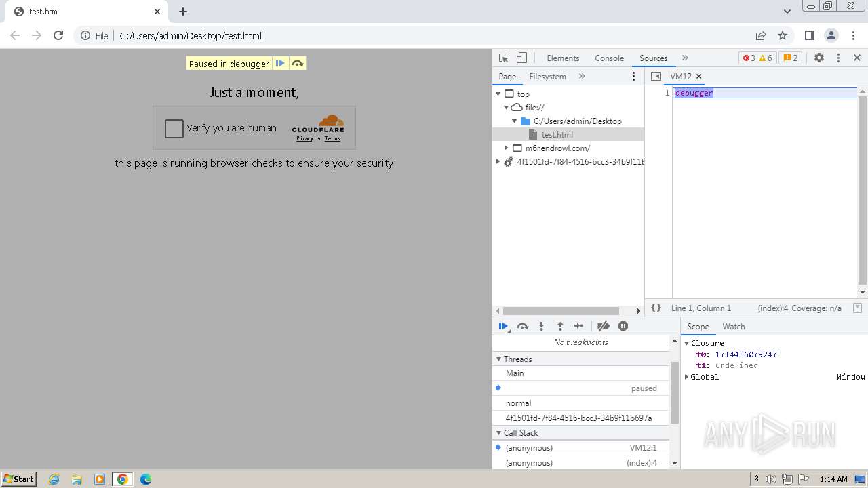Click the show console drawer icon in status bar
Viewport: 868px width, 488px height.
tap(857, 308)
